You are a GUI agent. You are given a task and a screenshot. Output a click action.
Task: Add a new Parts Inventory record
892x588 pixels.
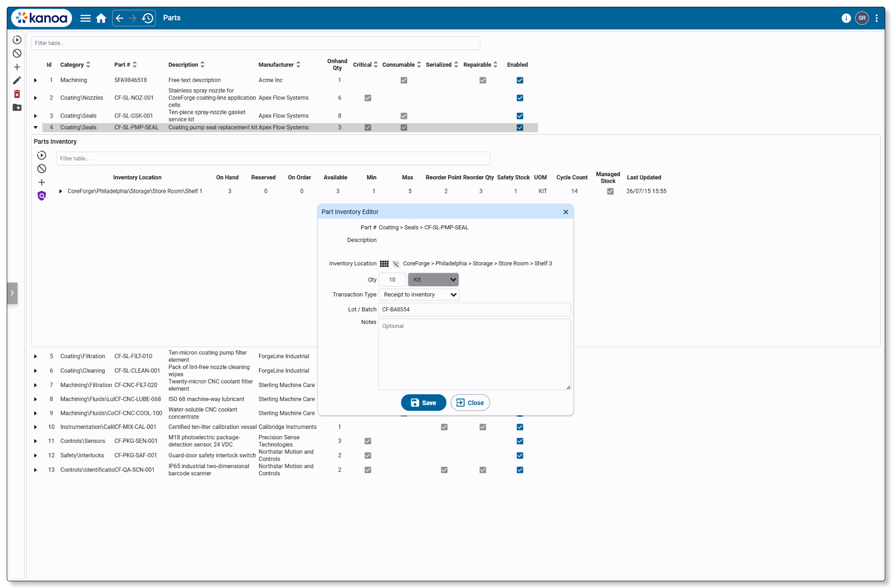point(41,182)
